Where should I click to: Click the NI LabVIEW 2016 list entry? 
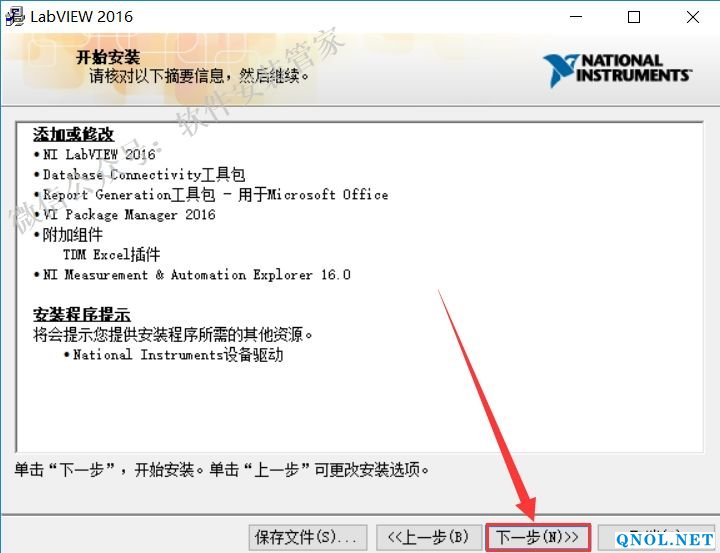pos(99,155)
